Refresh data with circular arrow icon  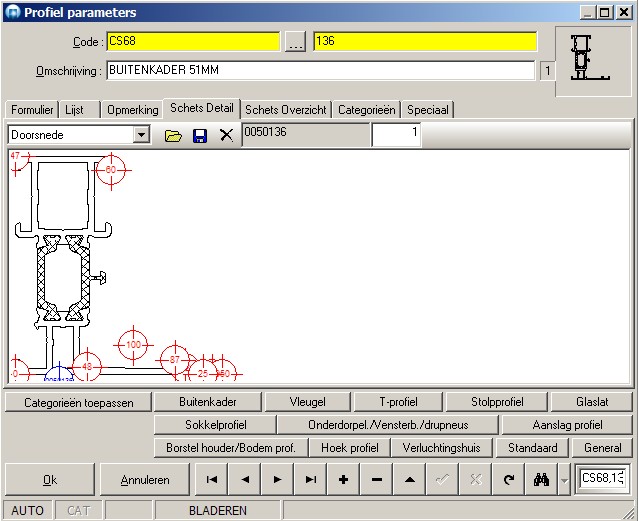pyautogui.click(x=509, y=479)
